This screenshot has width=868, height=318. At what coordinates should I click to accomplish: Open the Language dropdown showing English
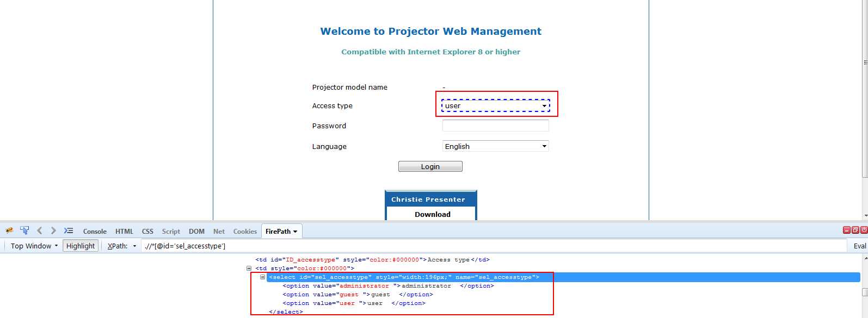495,146
